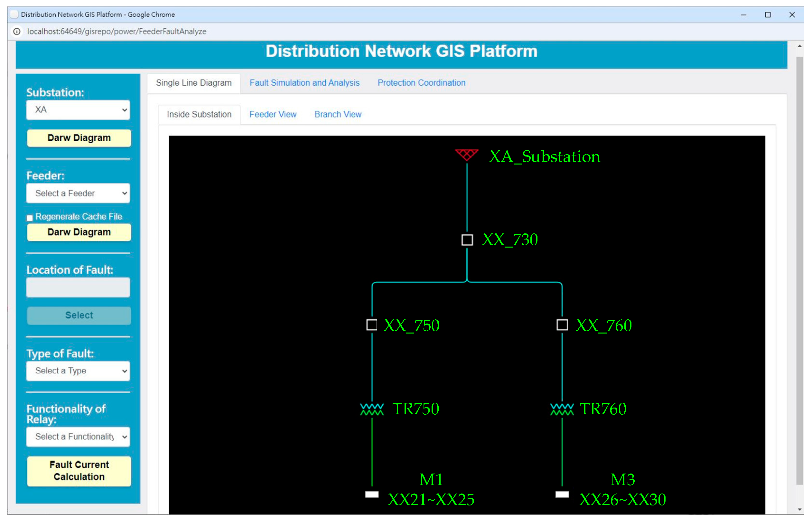Open the Select a Functionality relay dropdown
This screenshot has width=812, height=527.
(78, 437)
